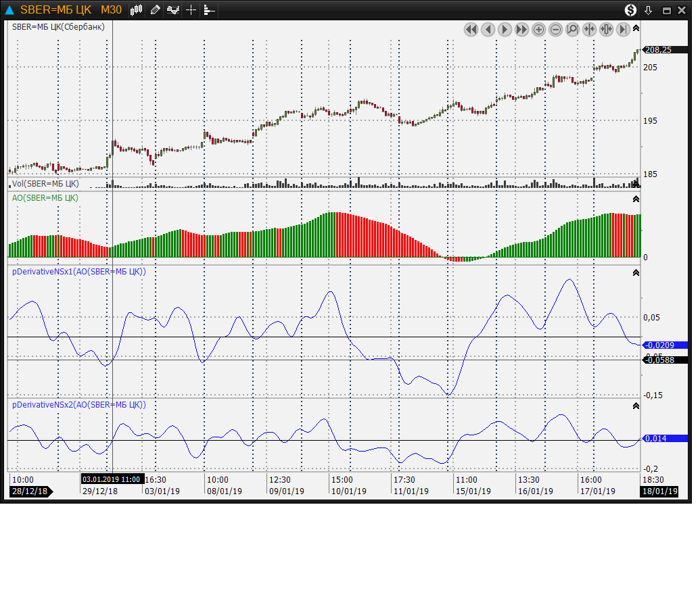This screenshot has height=605, width=700.
Task: Select the pencil drawing tool
Action: click(x=155, y=10)
